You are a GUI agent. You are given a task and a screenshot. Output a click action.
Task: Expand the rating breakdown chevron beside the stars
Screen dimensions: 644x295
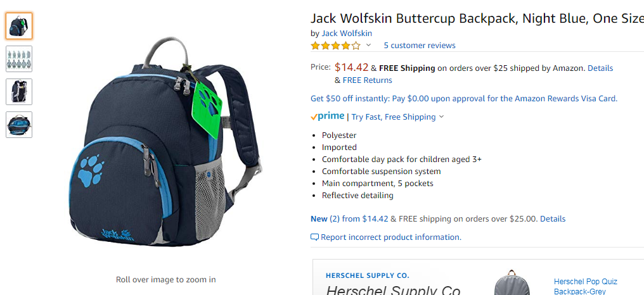pyautogui.click(x=368, y=45)
